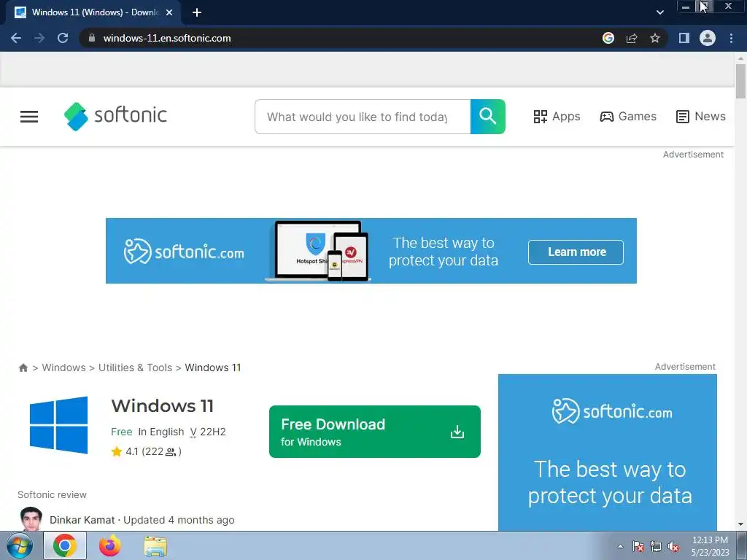Open the softonic.com banner advertisement
Screen dimensions: 747x560
coord(371,251)
